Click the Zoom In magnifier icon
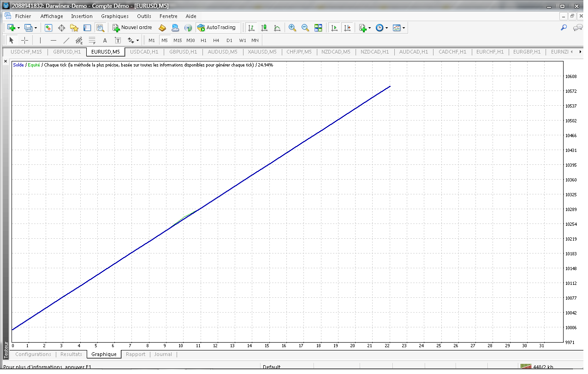This screenshot has height=374, width=588. coord(292,28)
